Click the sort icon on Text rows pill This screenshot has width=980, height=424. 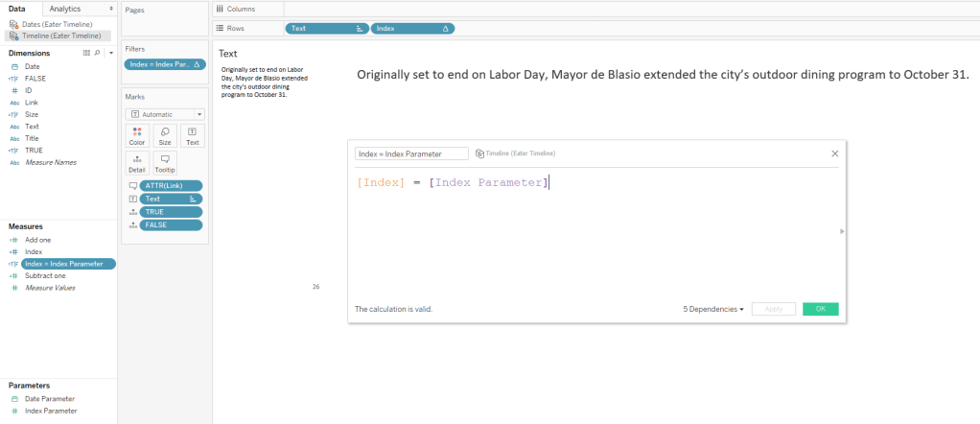coord(360,29)
